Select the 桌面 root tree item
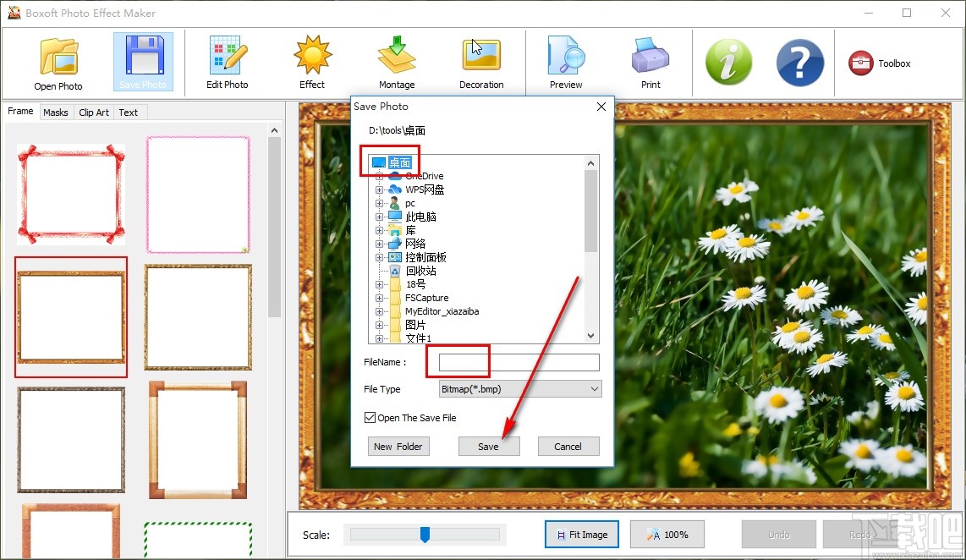The image size is (966, 560). (x=399, y=162)
